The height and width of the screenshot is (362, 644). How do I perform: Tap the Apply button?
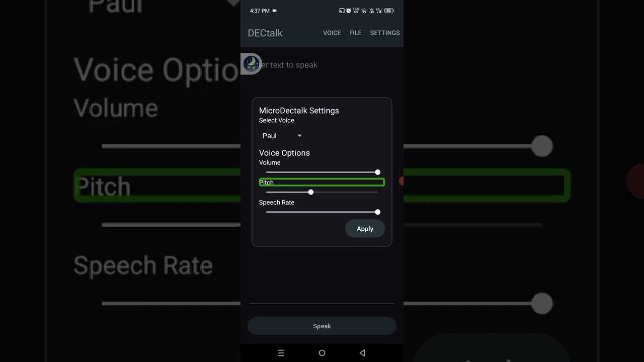(365, 229)
